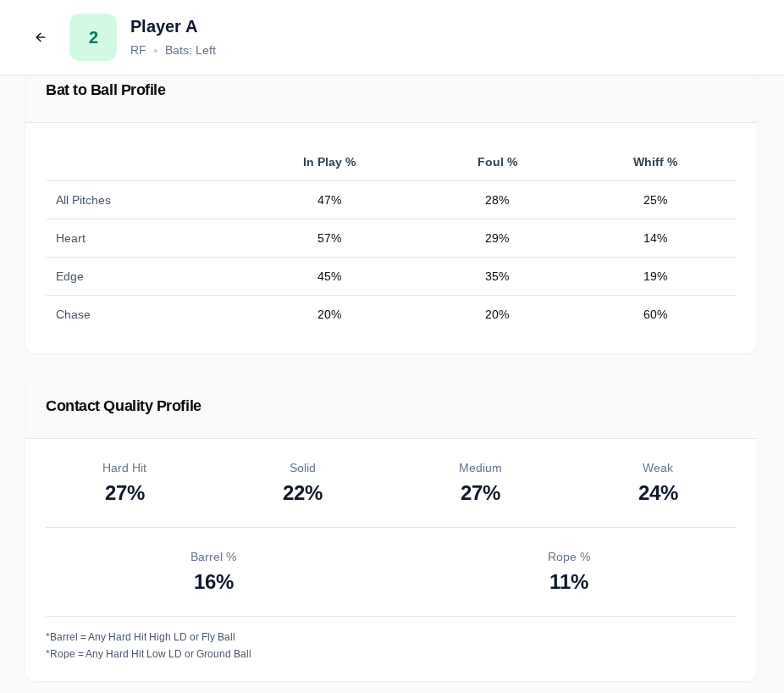The height and width of the screenshot is (693, 784).
Task: Click the Rope definition footnote
Action: click(148, 654)
